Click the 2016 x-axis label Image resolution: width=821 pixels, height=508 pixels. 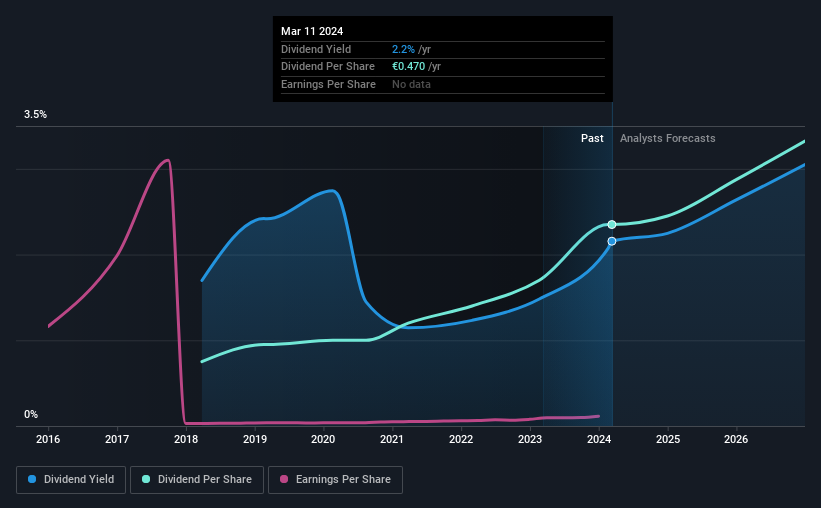coord(48,439)
